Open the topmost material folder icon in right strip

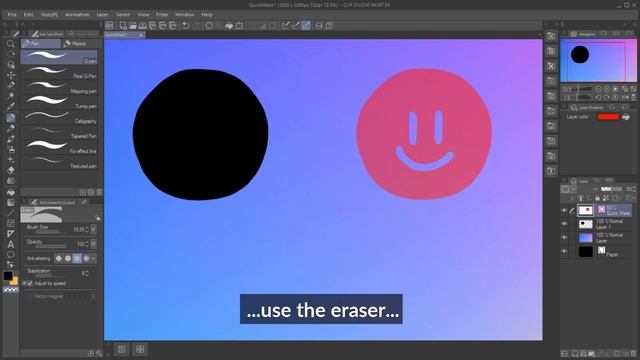(x=551, y=36)
